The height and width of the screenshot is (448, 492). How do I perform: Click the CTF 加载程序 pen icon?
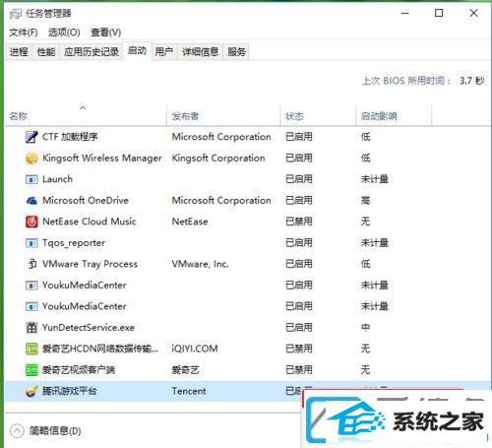(31, 137)
